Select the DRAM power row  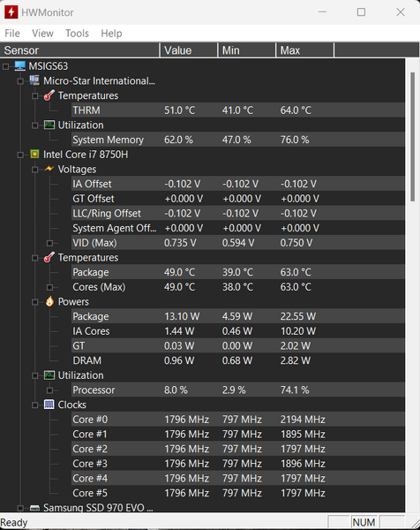238,360
